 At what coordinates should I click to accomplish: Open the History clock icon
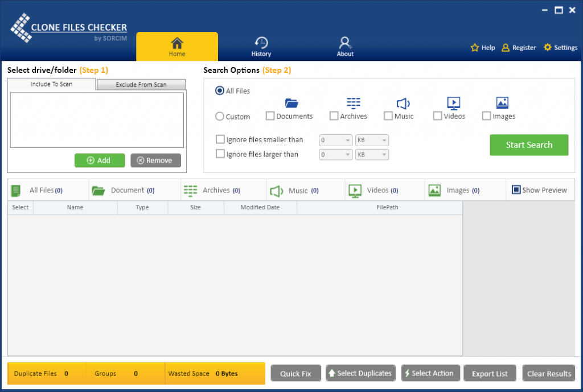click(x=261, y=42)
